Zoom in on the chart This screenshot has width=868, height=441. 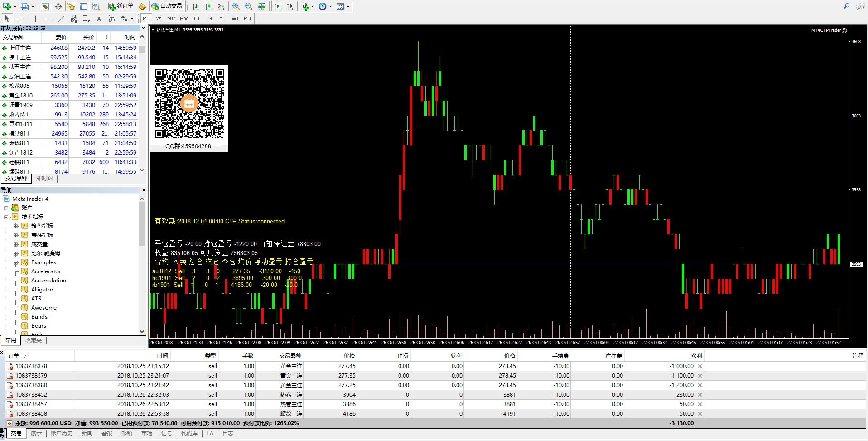(236, 6)
